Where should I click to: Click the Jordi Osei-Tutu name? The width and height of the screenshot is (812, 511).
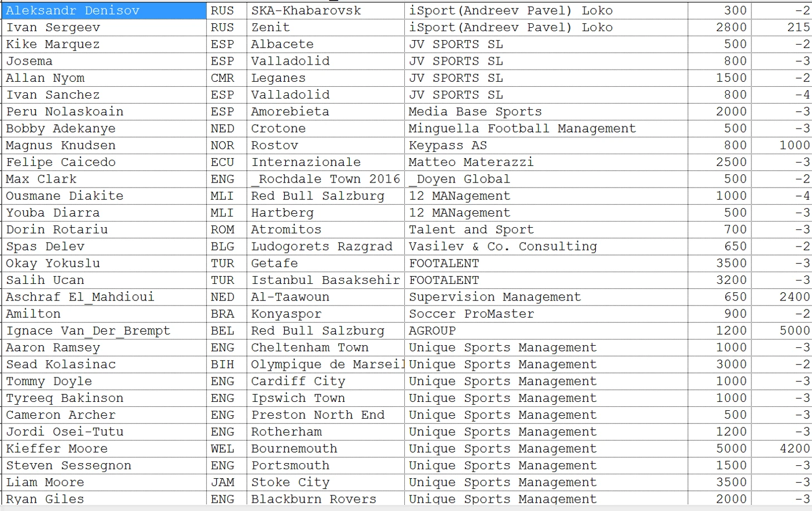click(104, 431)
